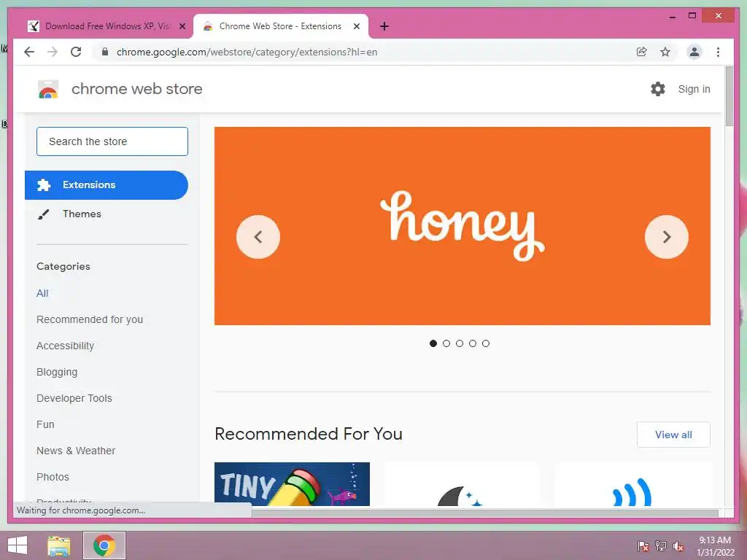Close the Chrome window

[x=719, y=16]
